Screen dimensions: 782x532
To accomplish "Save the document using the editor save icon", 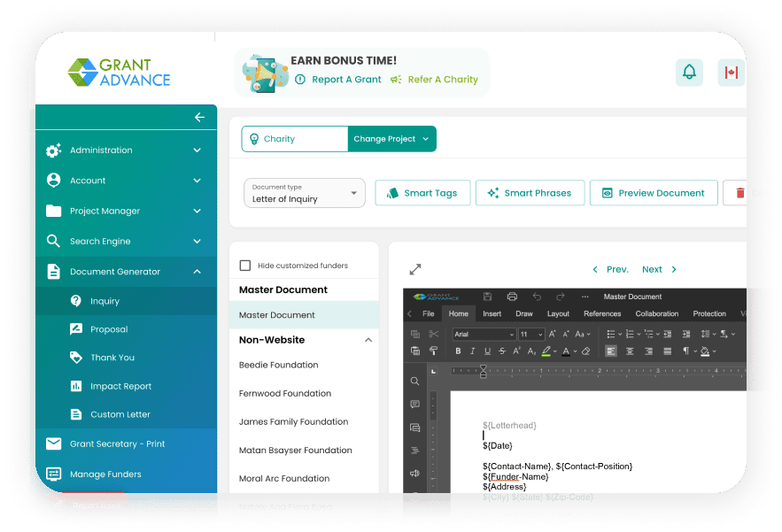I will coord(488,297).
